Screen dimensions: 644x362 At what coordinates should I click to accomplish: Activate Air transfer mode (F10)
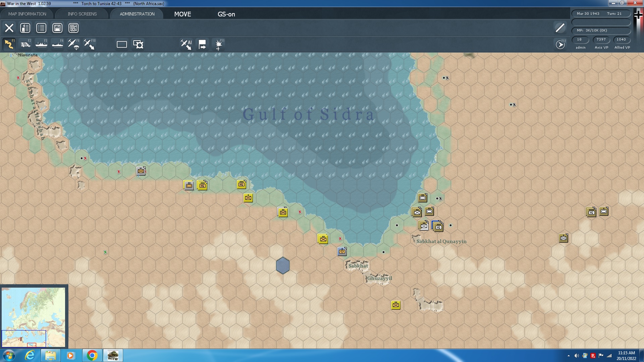(x=89, y=44)
